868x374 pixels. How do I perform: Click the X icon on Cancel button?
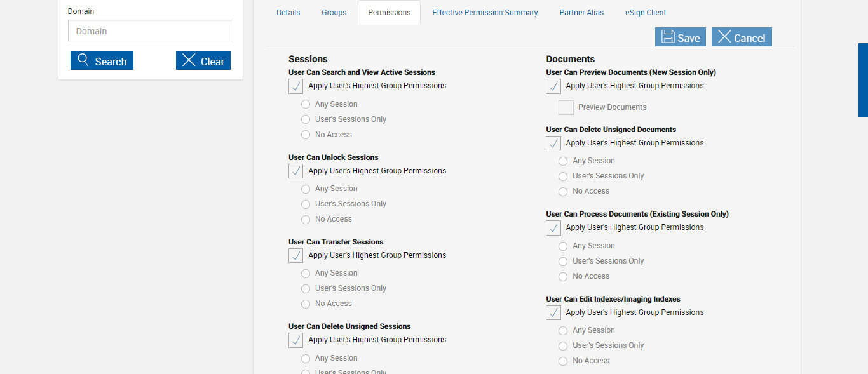click(724, 37)
